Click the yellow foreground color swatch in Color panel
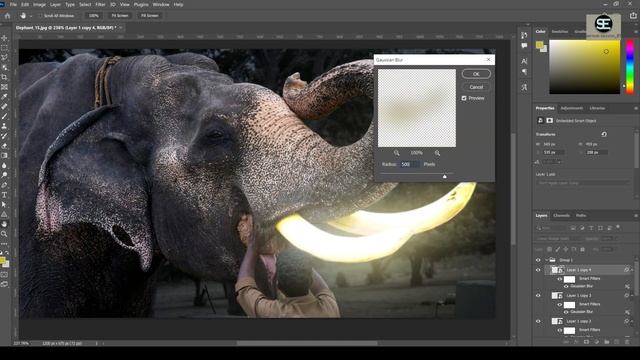Viewport: 640px width, 360px height. pyautogui.click(x=539, y=44)
